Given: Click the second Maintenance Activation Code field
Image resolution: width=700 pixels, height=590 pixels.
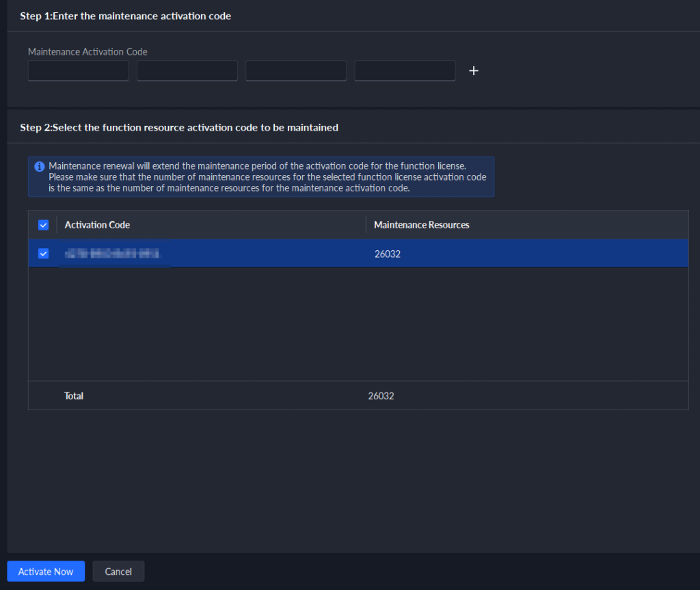Looking at the screenshot, I should pos(187,71).
